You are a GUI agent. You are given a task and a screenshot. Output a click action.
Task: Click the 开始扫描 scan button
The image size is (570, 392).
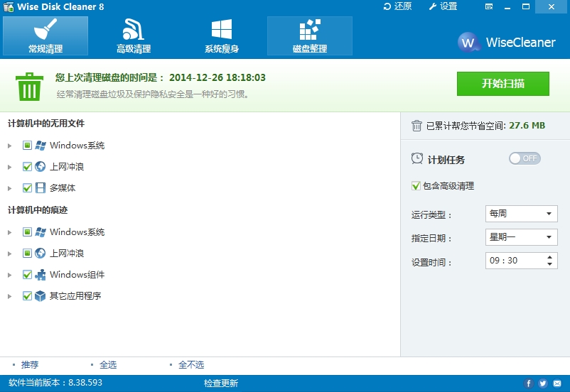click(x=503, y=84)
